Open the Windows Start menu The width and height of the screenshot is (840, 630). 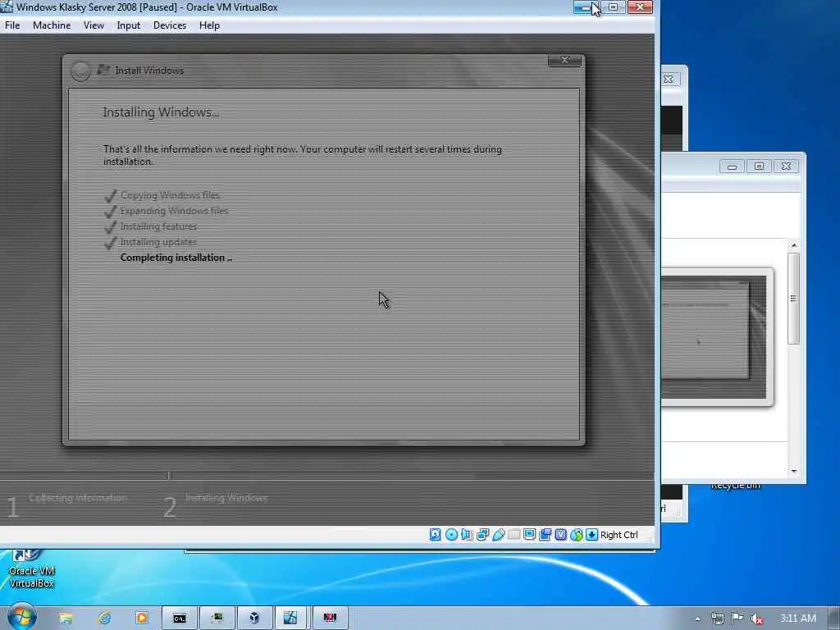coord(21,617)
